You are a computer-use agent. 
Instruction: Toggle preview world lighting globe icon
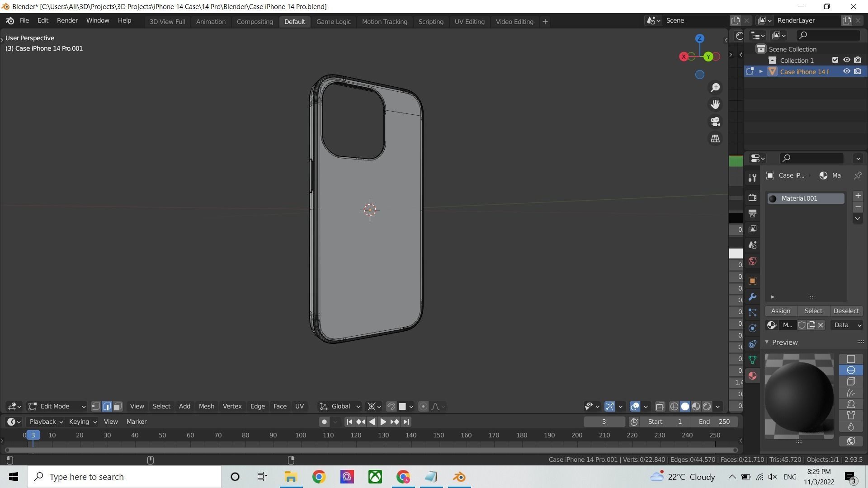(851, 441)
